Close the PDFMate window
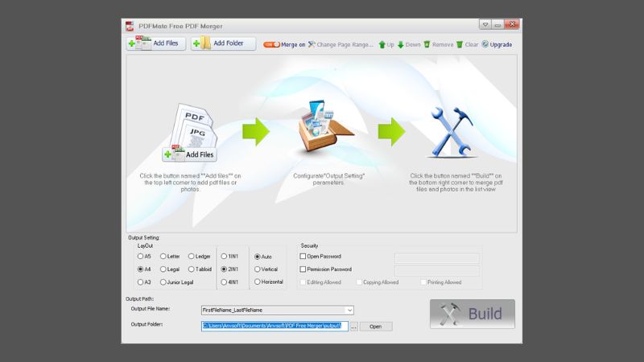Image resolution: width=644 pixels, height=362 pixels. click(512, 25)
